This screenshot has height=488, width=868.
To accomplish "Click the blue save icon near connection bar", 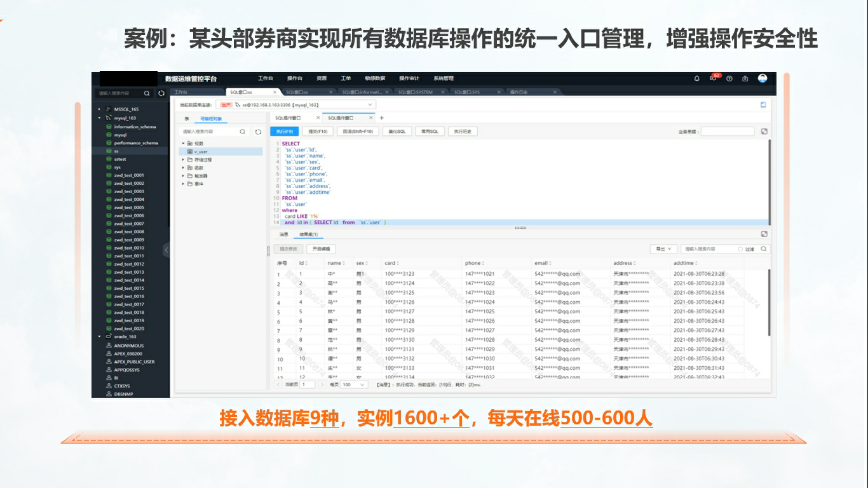I will 763,105.
